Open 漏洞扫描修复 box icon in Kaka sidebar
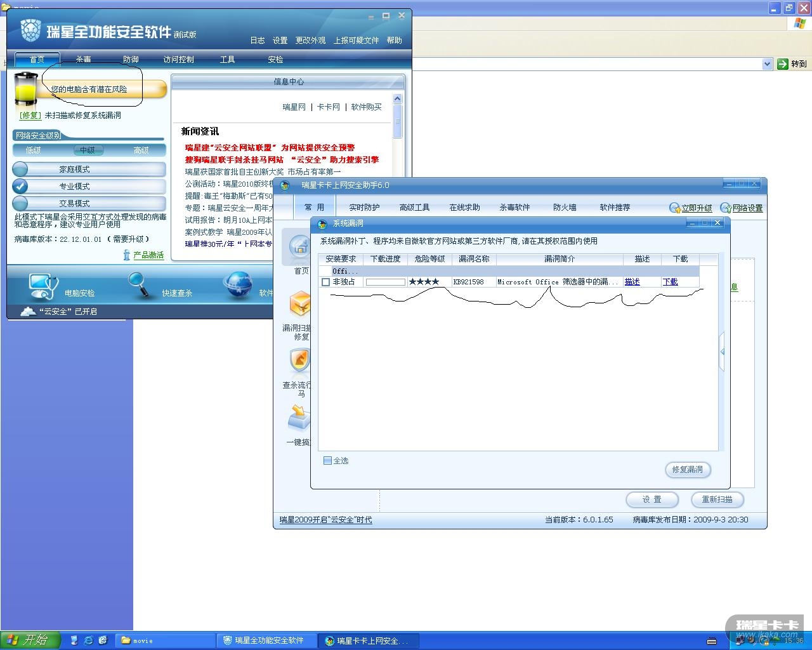Image resolution: width=812 pixels, height=650 pixels. coord(299,303)
